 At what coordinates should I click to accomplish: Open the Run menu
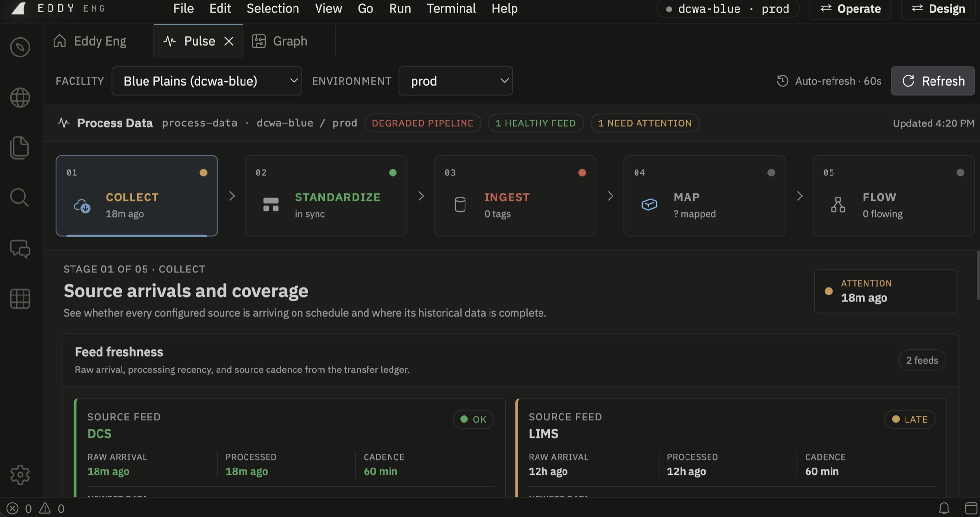400,8
